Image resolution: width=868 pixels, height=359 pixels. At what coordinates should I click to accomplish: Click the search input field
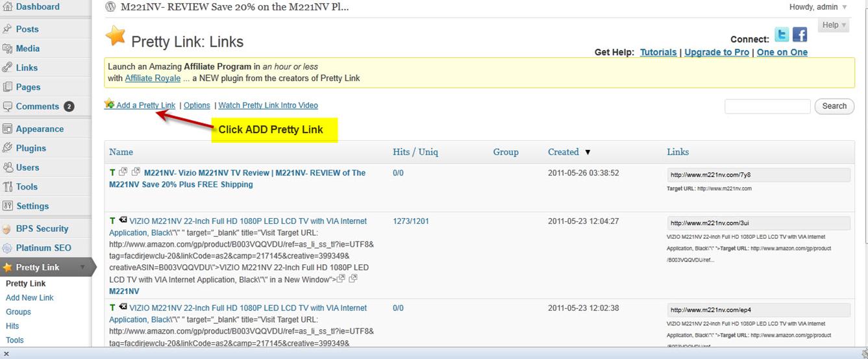[x=767, y=106]
